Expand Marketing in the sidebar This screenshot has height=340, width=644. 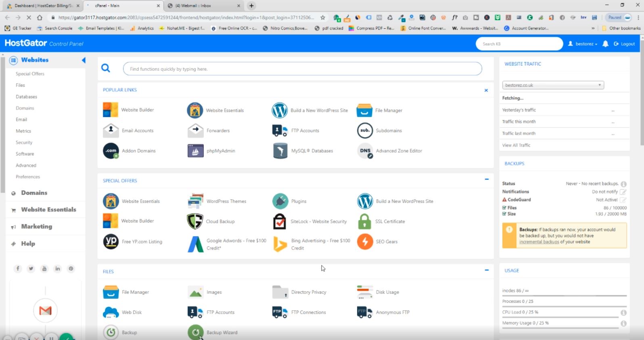(x=37, y=227)
